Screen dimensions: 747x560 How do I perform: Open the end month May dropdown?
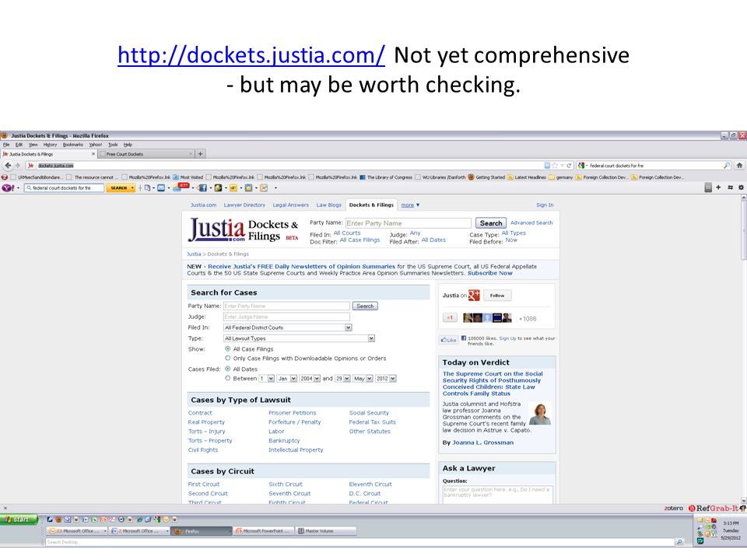pos(363,379)
